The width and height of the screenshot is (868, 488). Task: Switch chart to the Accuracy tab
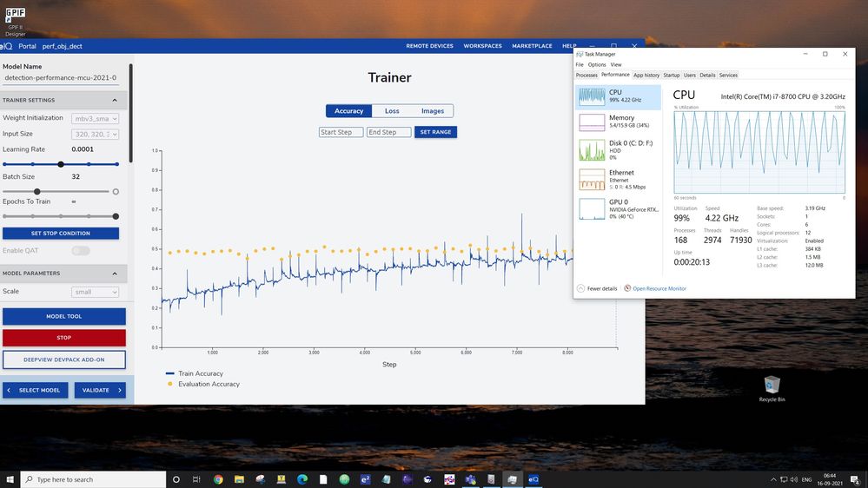pos(348,110)
